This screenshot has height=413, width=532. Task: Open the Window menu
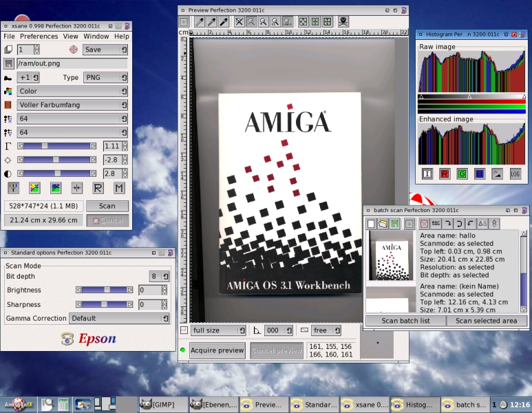96,36
